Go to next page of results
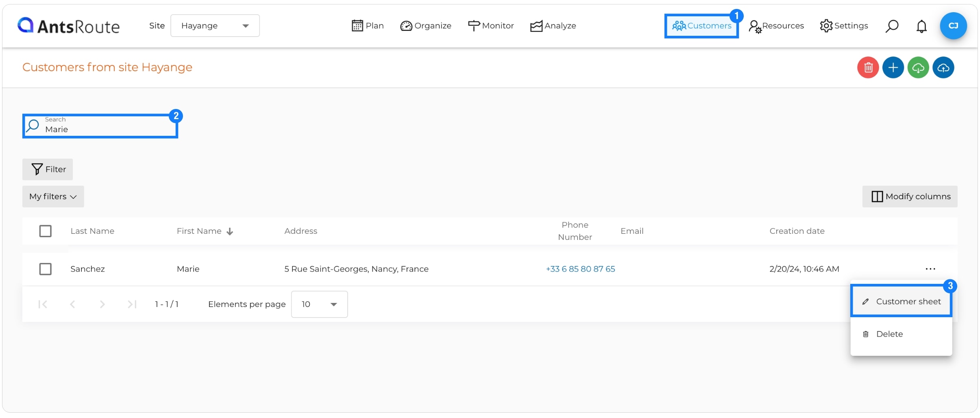Image resolution: width=980 pixels, height=418 pixels. coord(102,304)
